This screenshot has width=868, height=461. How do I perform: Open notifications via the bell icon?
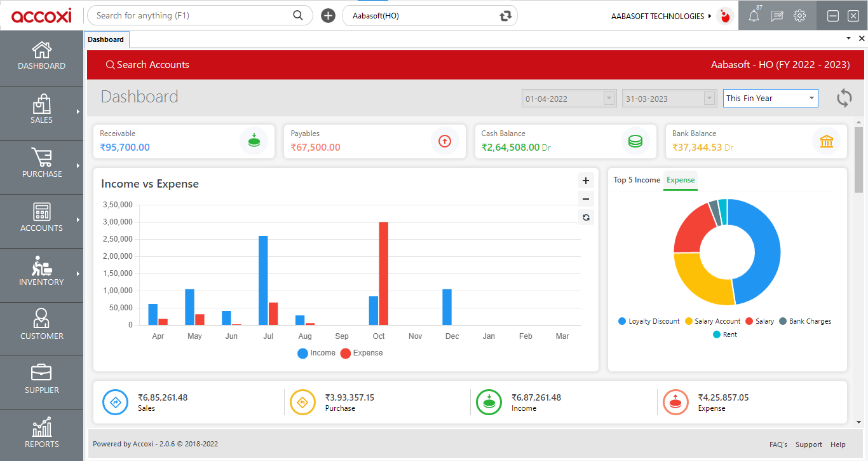point(754,15)
